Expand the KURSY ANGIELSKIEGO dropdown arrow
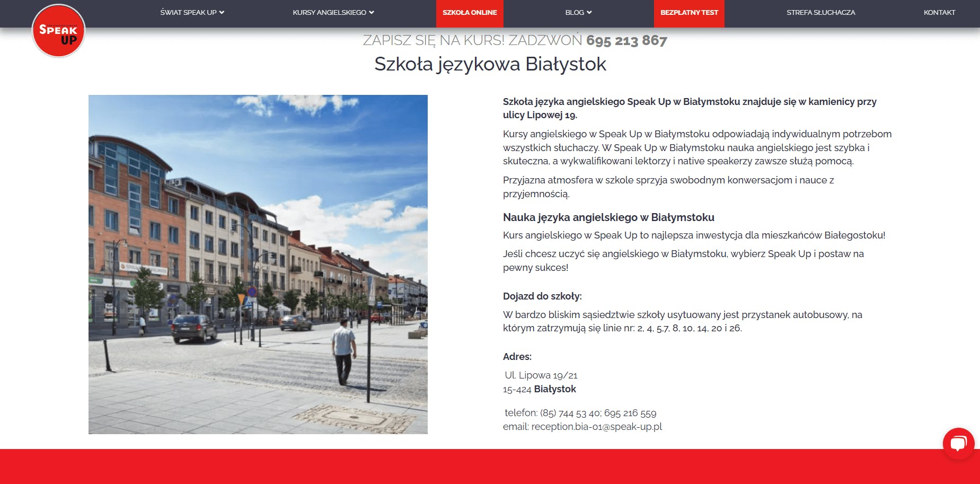Viewport: 980px width, 484px height. tap(373, 12)
